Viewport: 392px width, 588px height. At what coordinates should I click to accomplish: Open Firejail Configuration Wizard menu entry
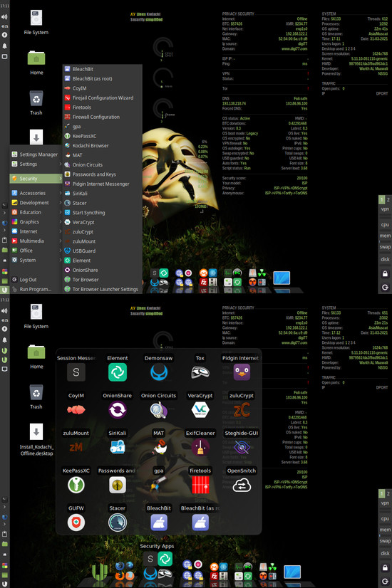pyautogui.click(x=102, y=98)
